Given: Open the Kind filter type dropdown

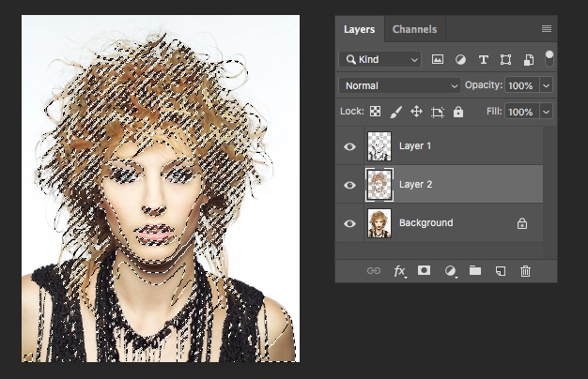Looking at the screenshot, I should click(x=380, y=59).
